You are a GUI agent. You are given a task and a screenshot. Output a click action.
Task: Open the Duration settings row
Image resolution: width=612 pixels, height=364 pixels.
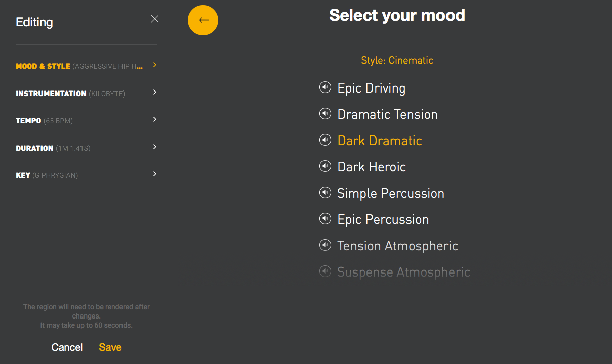[x=86, y=148]
